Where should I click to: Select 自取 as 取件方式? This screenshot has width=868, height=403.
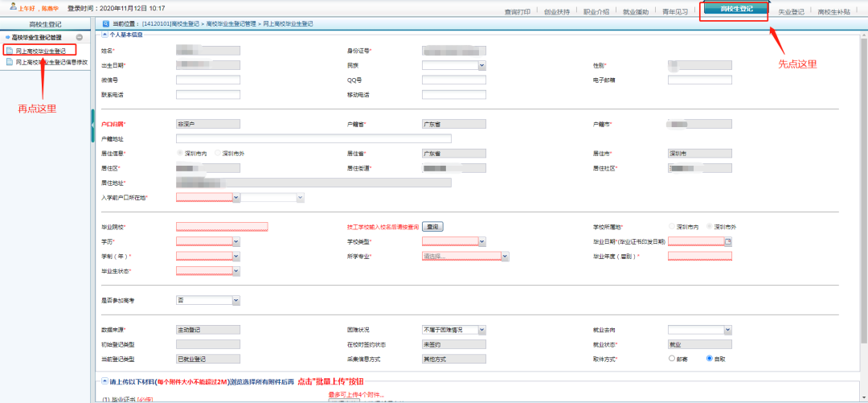[710, 359]
